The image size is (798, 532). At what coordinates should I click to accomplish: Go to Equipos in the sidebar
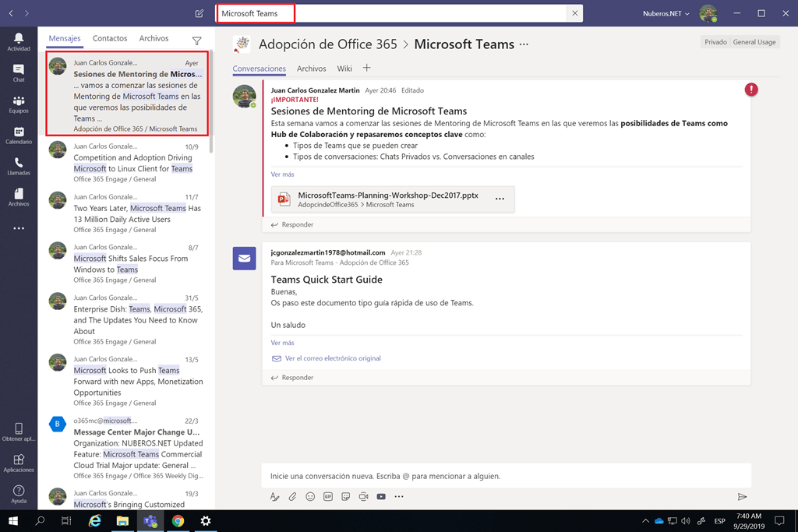tap(19, 104)
